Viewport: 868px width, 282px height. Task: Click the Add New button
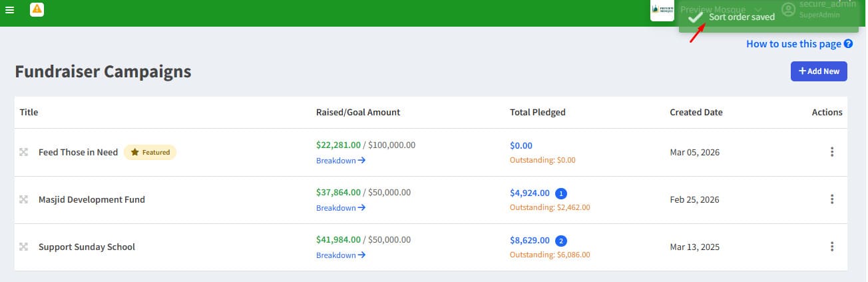click(819, 71)
